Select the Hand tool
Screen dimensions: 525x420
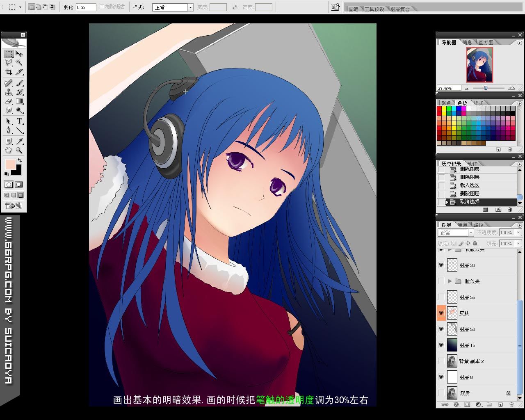[9, 150]
